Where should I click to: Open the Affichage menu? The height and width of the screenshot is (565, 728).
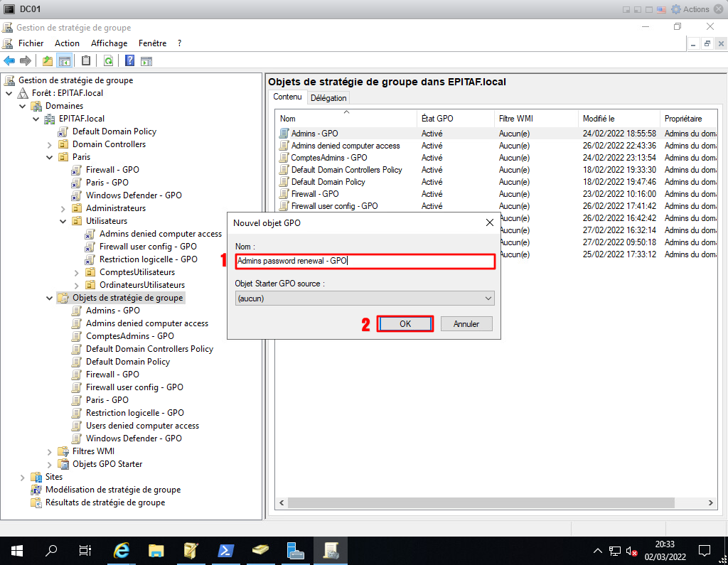click(109, 43)
